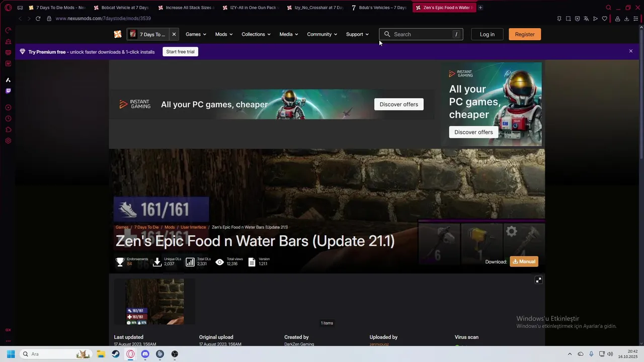Show hidden system tray icons chevron
The width and height of the screenshot is (644, 362).
[x=570, y=354]
